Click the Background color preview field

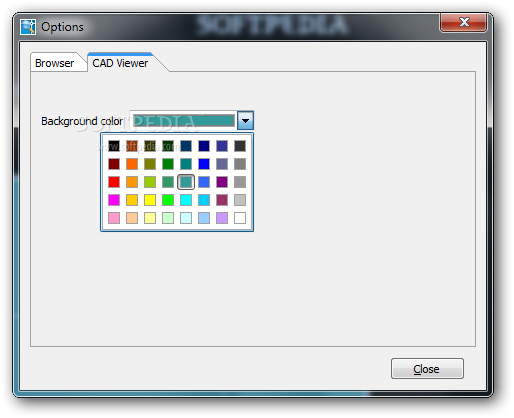[184, 120]
